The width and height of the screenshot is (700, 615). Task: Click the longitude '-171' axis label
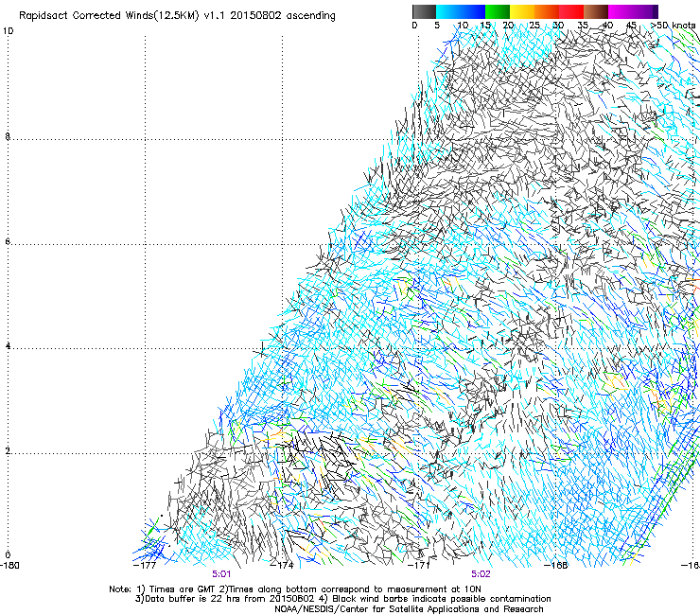[x=419, y=566]
